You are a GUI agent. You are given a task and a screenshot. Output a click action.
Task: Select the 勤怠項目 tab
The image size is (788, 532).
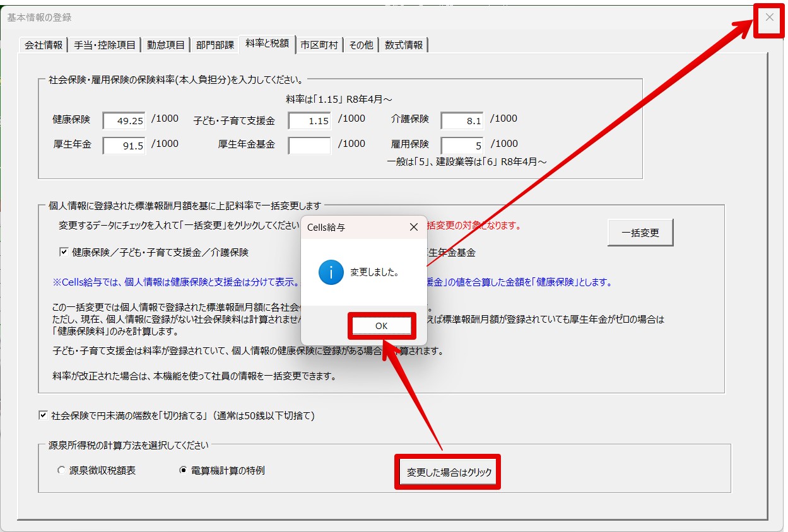point(166,45)
